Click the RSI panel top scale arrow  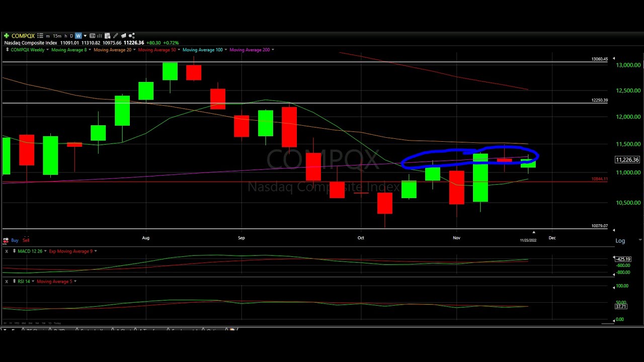click(613, 287)
